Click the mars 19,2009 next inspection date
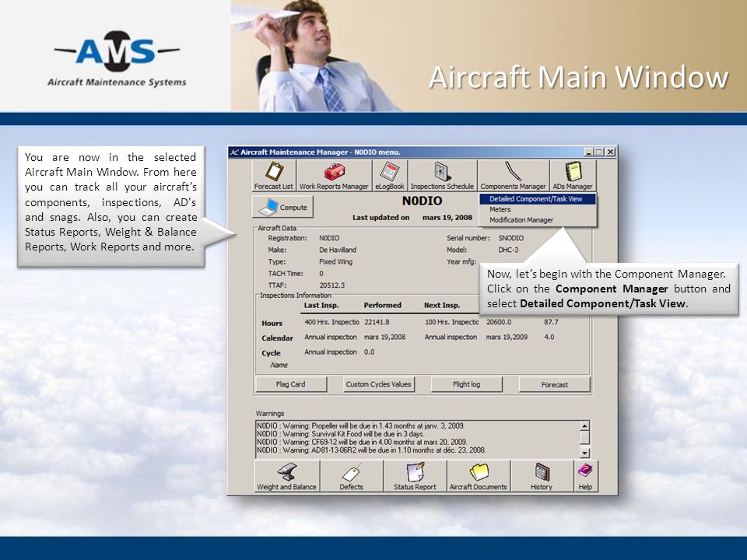Viewport: 747px width, 560px height. click(x=507, y=337)
